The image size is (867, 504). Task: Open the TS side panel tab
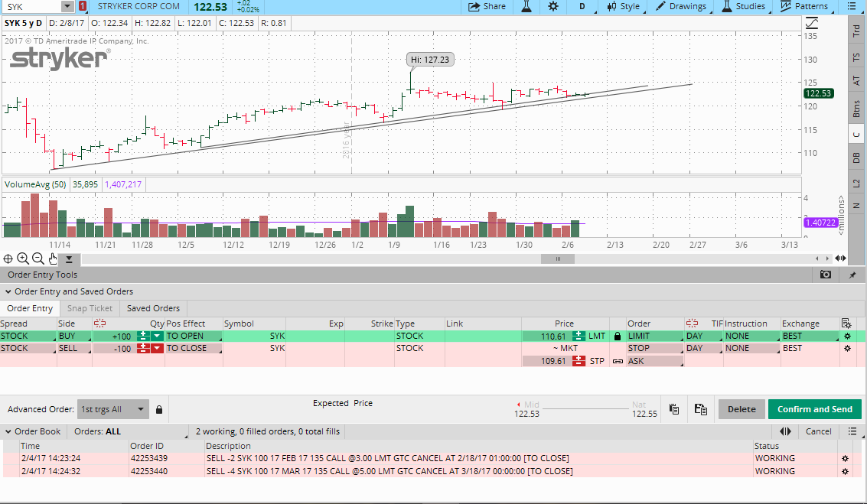856,57
